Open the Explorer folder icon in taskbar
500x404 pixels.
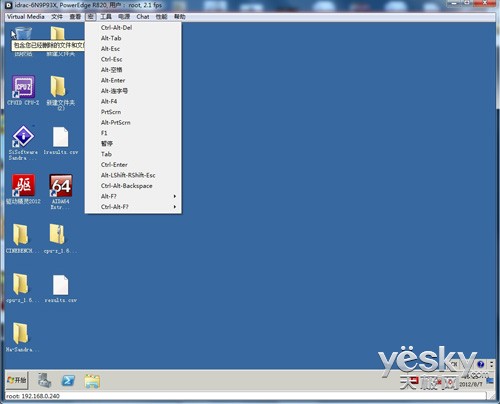[x=92, y=381]
